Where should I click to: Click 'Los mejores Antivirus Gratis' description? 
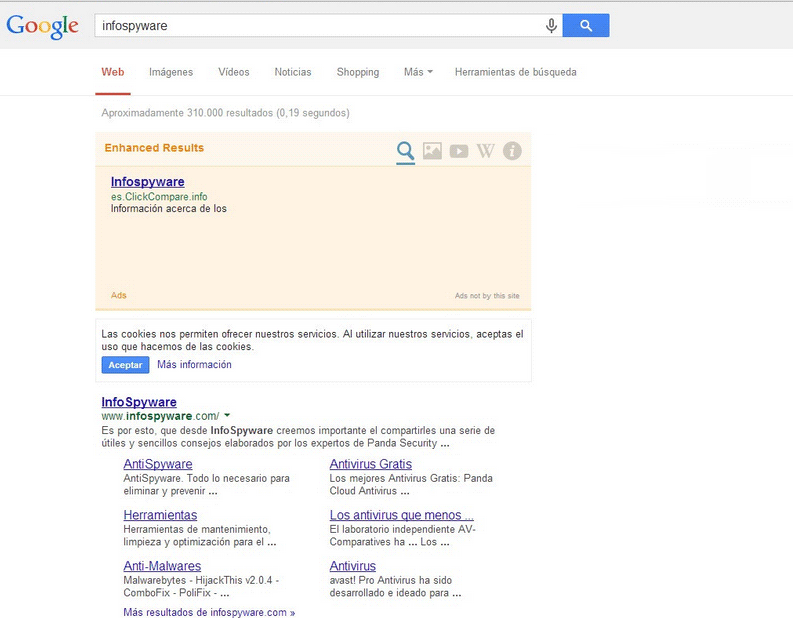(411, 484)
